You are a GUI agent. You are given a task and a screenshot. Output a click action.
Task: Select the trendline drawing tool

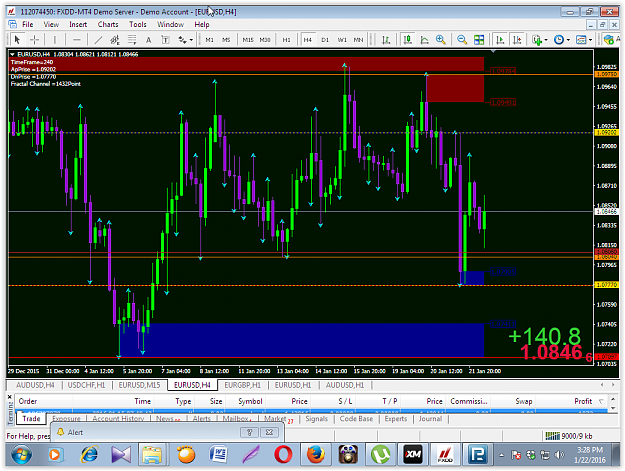click(98, 39)
